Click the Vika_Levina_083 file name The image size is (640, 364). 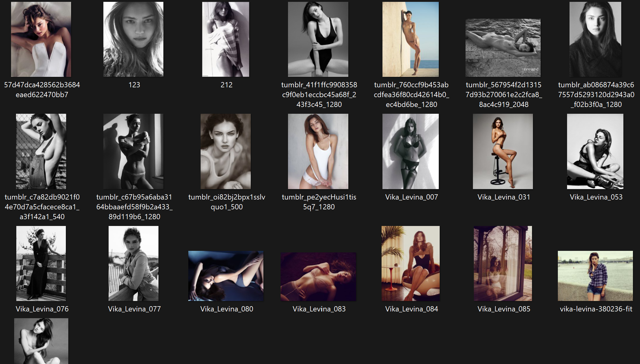pos(319,309)
